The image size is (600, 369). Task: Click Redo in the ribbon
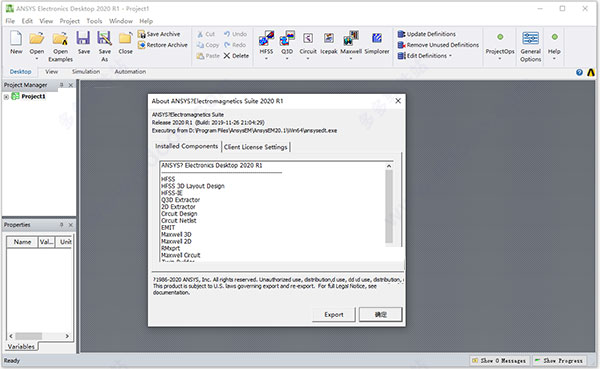(235, 45)
